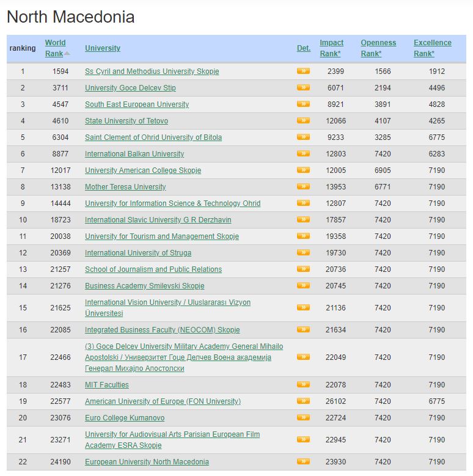Open details icon for European University North Macedonia
Screen dimensions: 473x476
point(303,462)
